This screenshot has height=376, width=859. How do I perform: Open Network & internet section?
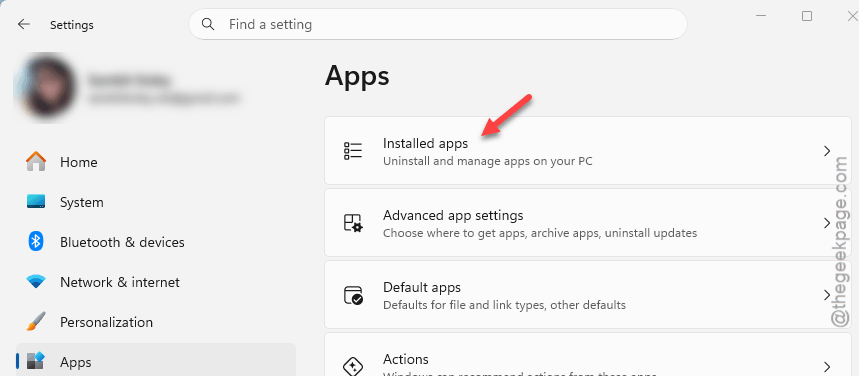(156, 282)
